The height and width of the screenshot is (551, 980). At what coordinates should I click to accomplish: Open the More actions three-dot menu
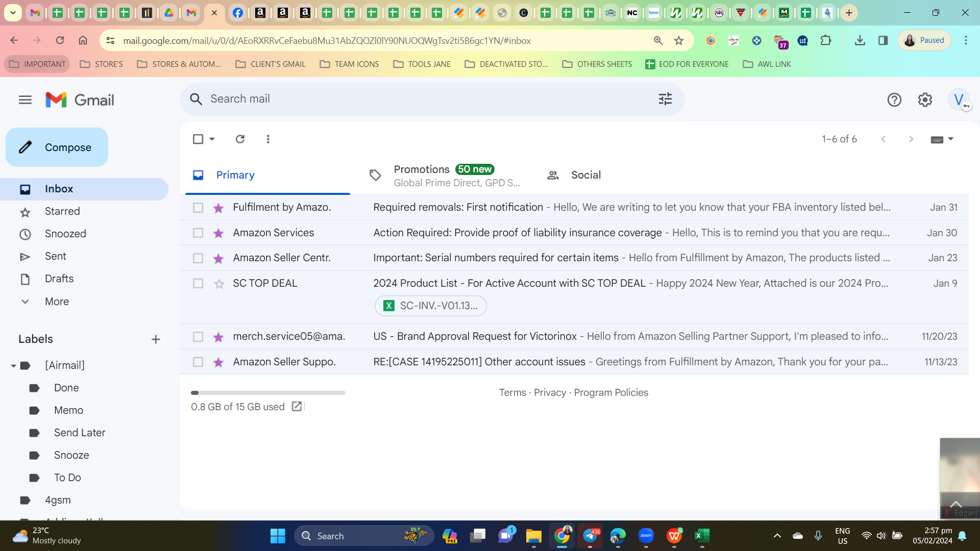point(268,139)
